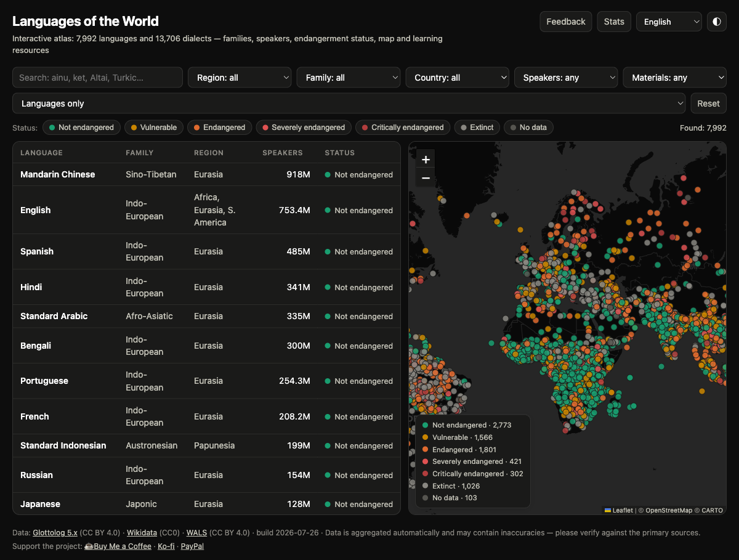Select the Japanese language row
The height and width of the screenshot is (560, 739).
tap(206, 504)
